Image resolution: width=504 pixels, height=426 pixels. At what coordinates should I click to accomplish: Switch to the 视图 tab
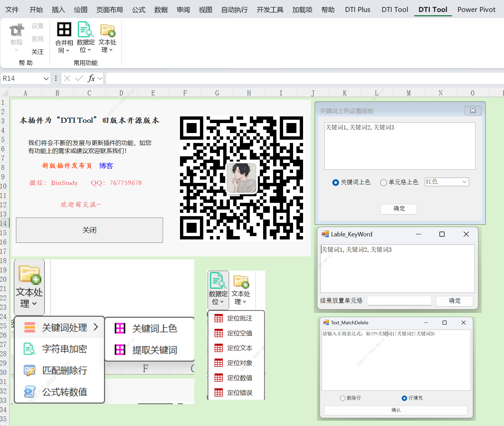point(206,10)
